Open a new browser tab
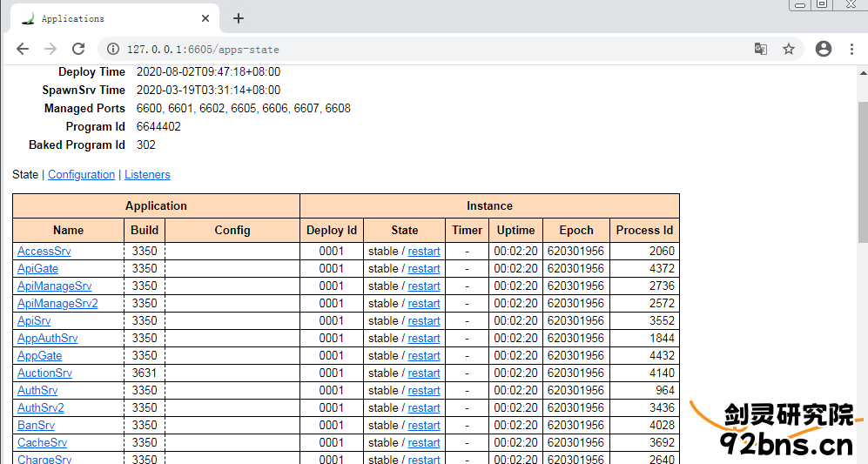The image size is (868, 464). (x=239, y=18)
